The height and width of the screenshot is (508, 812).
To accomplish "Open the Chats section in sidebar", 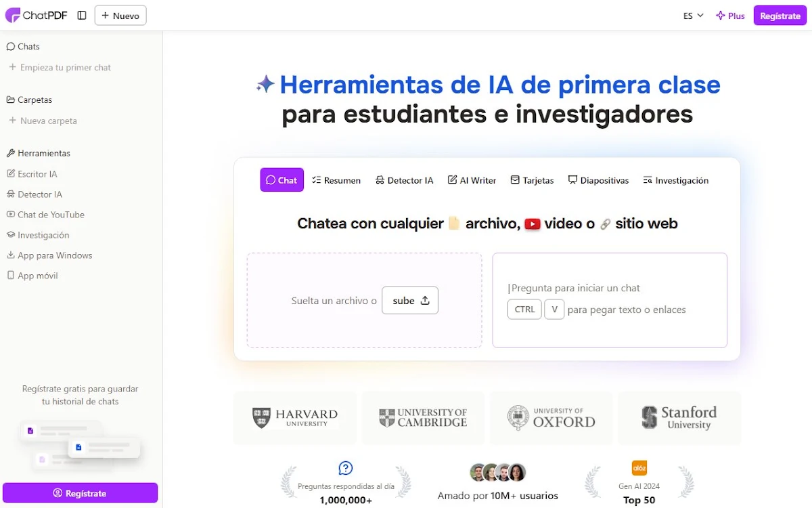I will 23,47.
